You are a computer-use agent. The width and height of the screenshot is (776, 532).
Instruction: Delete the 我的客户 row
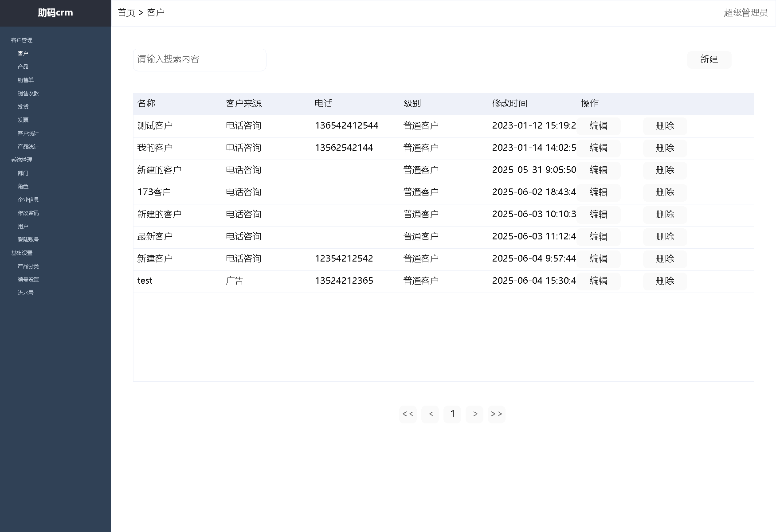pos(665,148)
